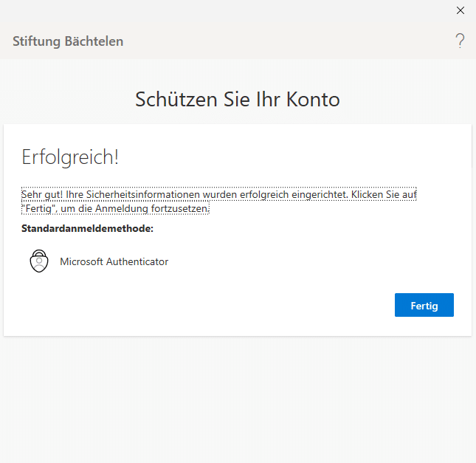Focus the dotted-outlined success message paragraph

coord(218,202)
